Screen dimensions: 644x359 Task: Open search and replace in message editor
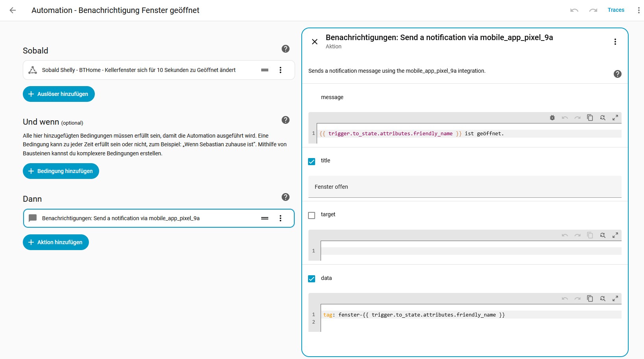point(603,118)
